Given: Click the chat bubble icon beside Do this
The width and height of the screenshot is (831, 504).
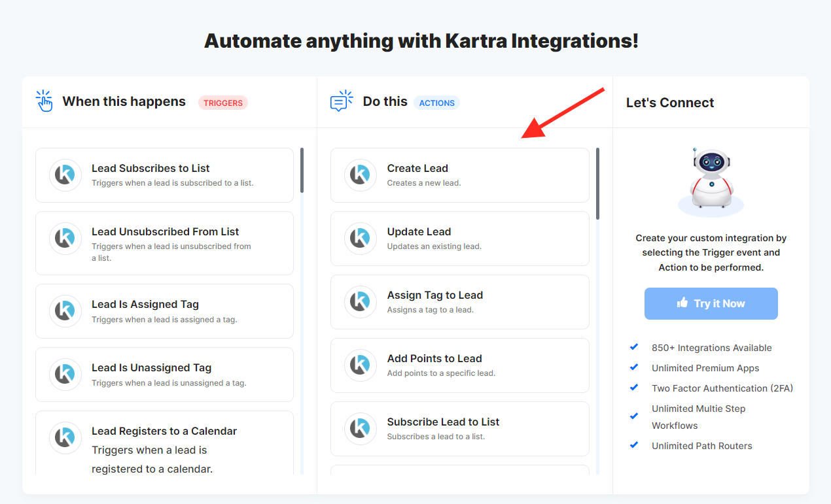Looking at the screenshot, I should 342,101.
